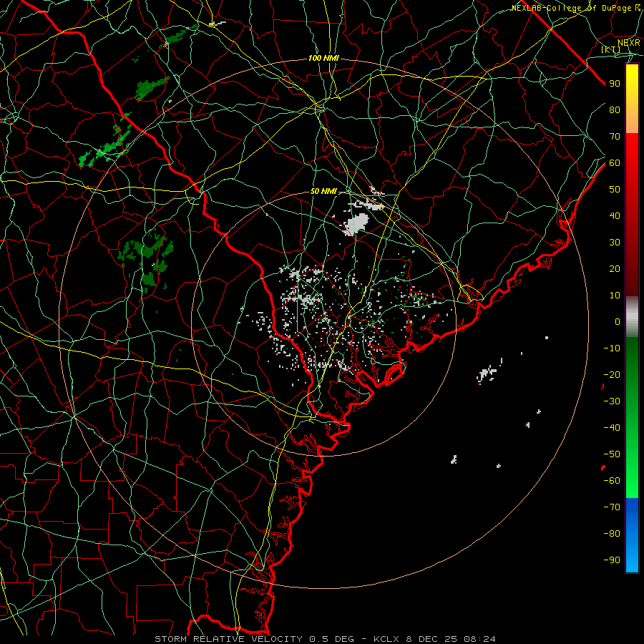
Task: Click the 10 value on velocity scale
Action: tap(615, 296)
